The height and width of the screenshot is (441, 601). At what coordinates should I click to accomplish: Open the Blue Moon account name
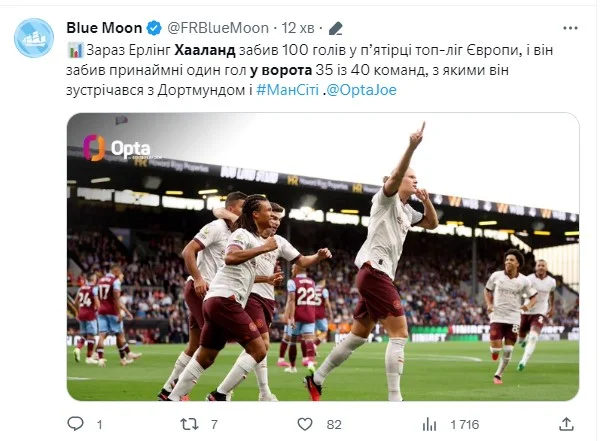tap(104, 28)
